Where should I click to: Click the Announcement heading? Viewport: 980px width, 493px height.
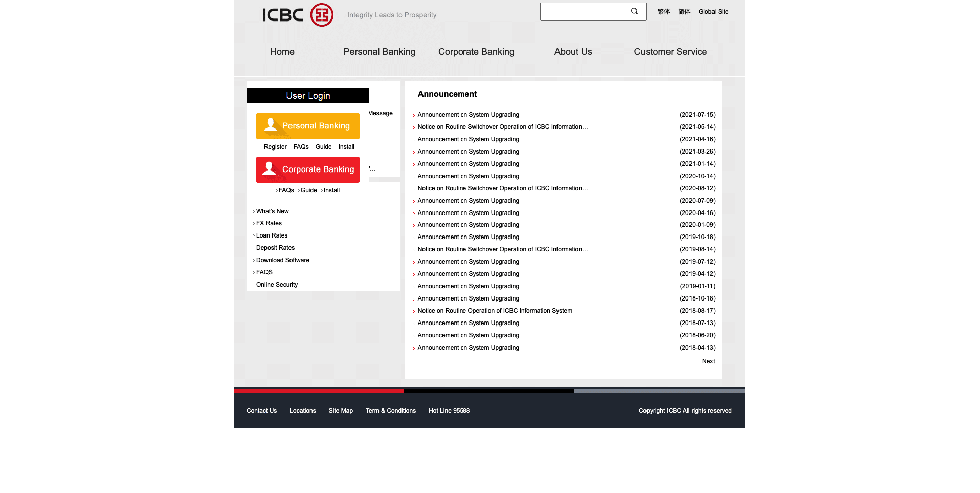(447, 94)
